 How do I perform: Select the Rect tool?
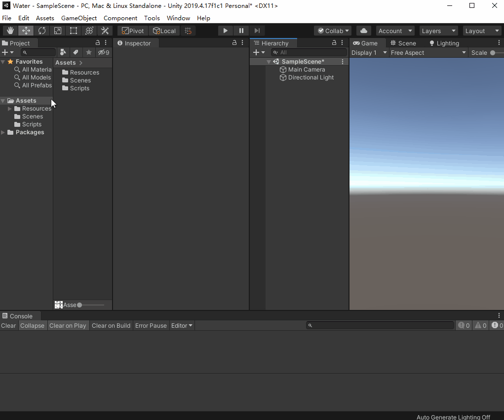coord(73,31)
